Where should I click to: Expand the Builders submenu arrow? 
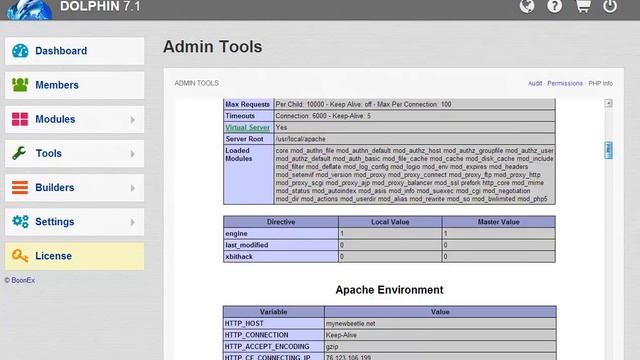[133, 188]
